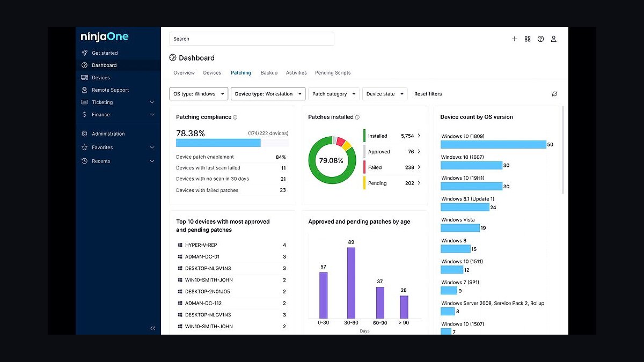Click the Windows icon beside ADMAN-DC-112
Screen dimensions: 644x362
[x=180, y=304]
